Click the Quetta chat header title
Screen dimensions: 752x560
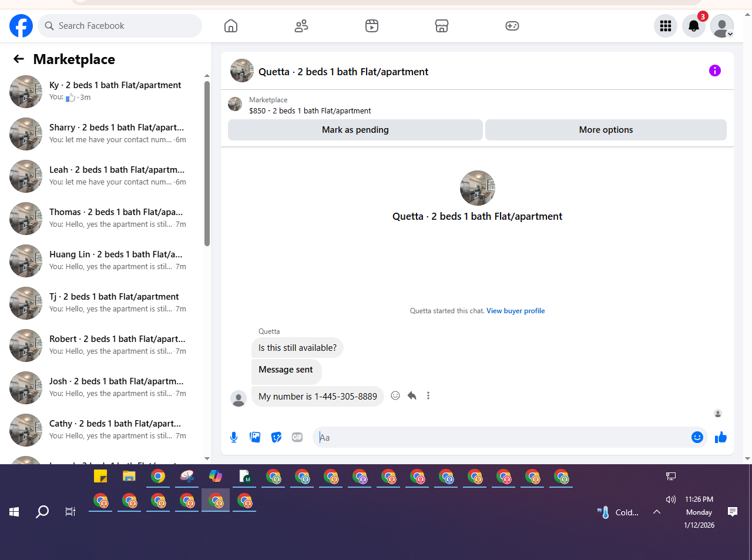pyautogui.click(x=343, y=72)
